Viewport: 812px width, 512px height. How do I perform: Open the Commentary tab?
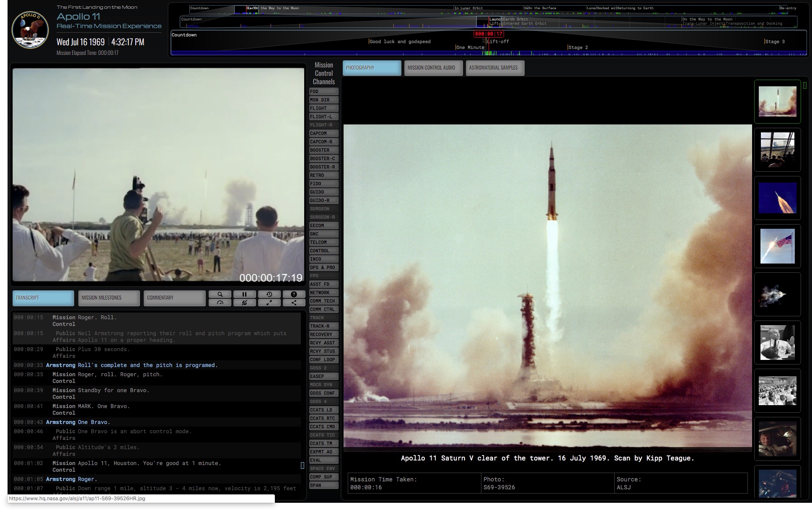coord(174,298)
